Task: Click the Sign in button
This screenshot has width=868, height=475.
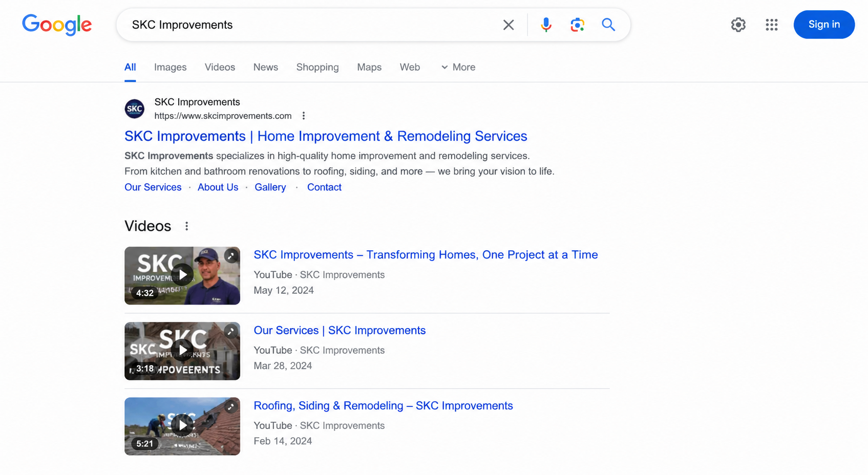Action: click(824, 25)
